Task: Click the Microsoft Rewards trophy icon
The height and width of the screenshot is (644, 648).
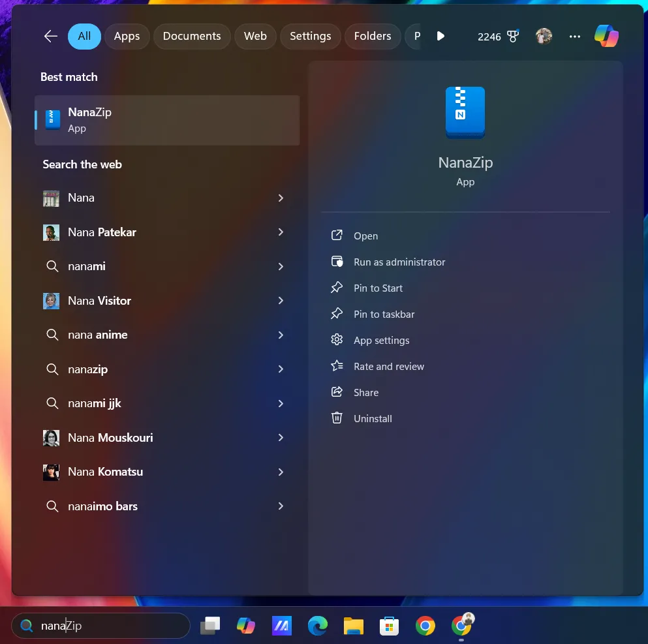Action: pyautogui.click(x=513, y=36)
